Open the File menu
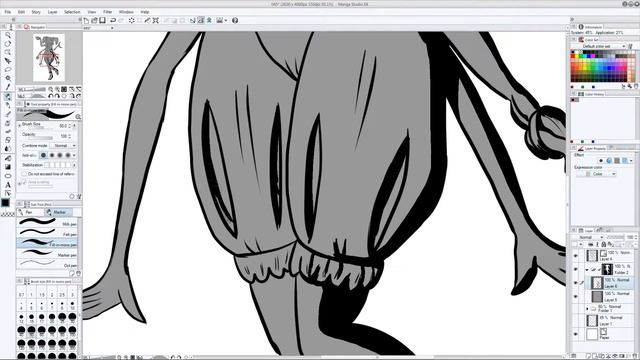640x360 pixels. coord(7,12)
